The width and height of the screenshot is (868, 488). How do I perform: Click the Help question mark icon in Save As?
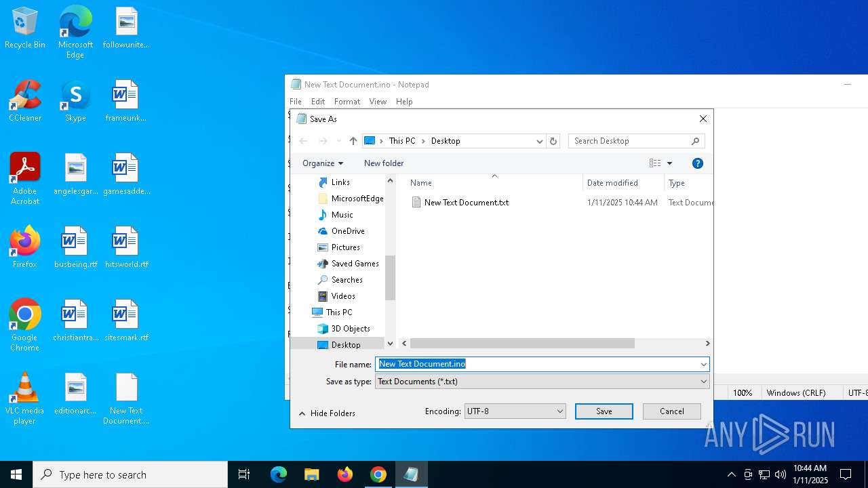697,163
